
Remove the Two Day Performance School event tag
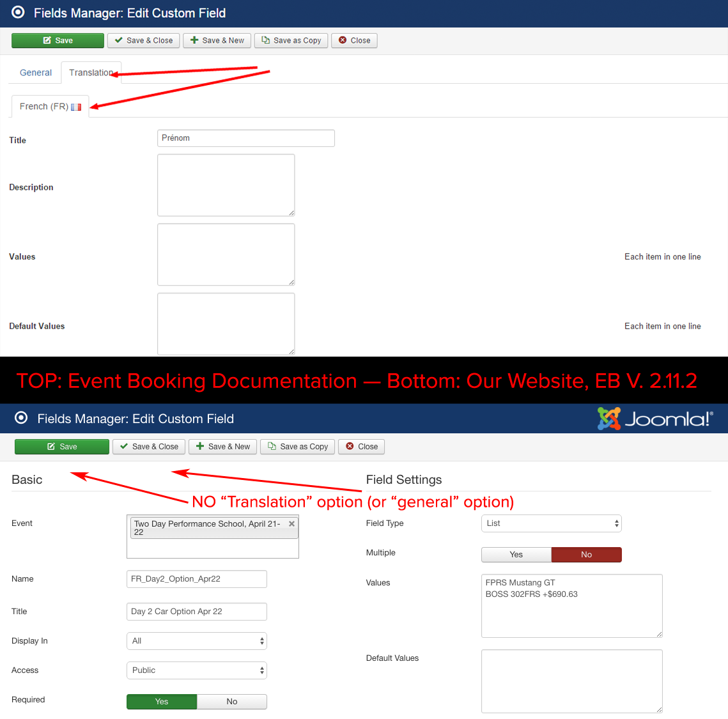[291, 523]
